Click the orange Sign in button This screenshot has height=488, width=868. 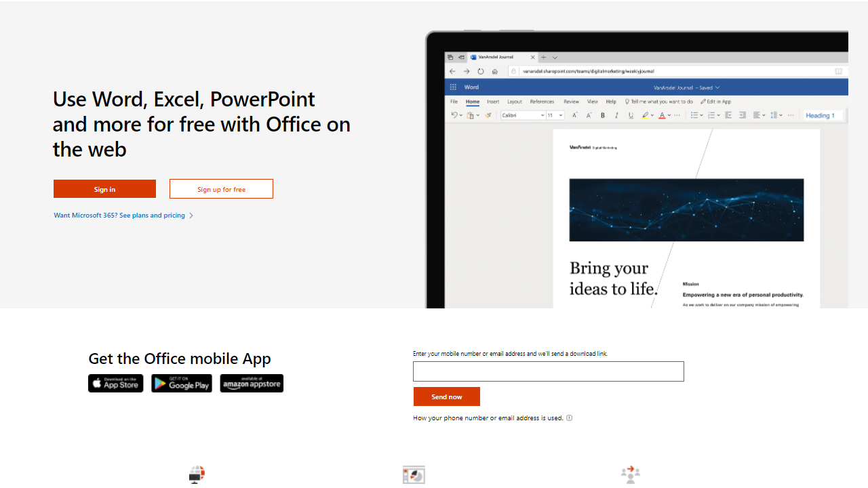(x=104, y=189)
